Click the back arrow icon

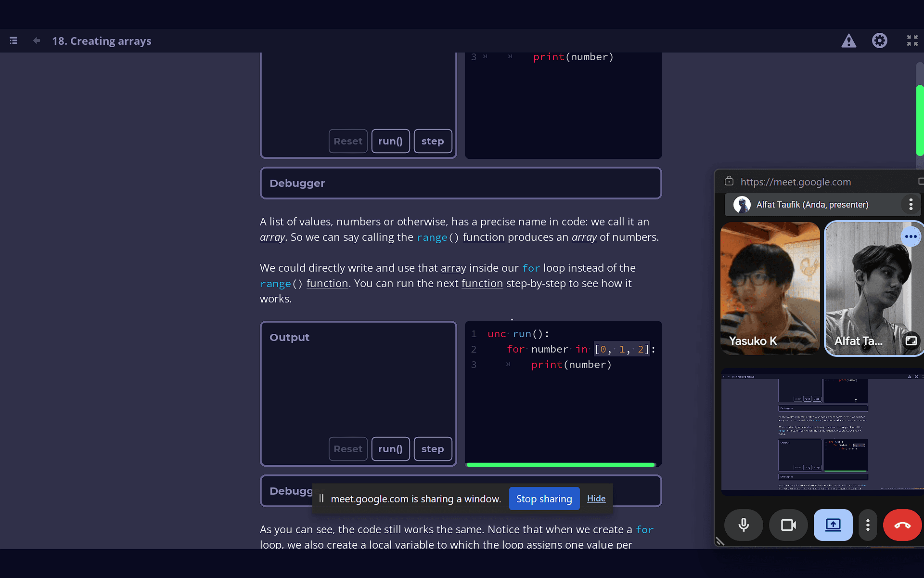37,41
